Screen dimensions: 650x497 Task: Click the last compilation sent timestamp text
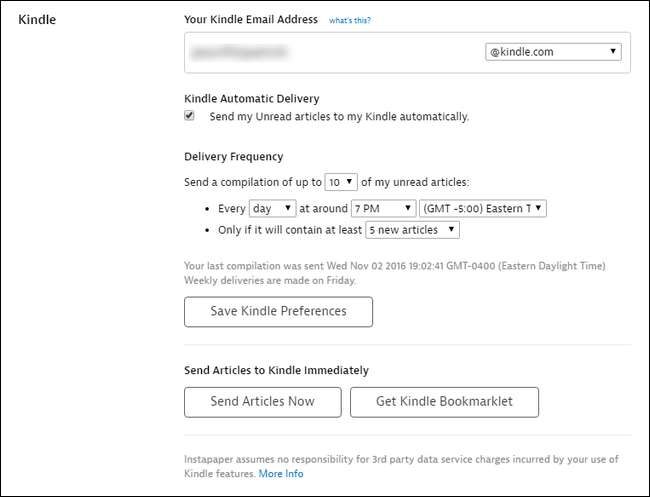tap(394, 266)
